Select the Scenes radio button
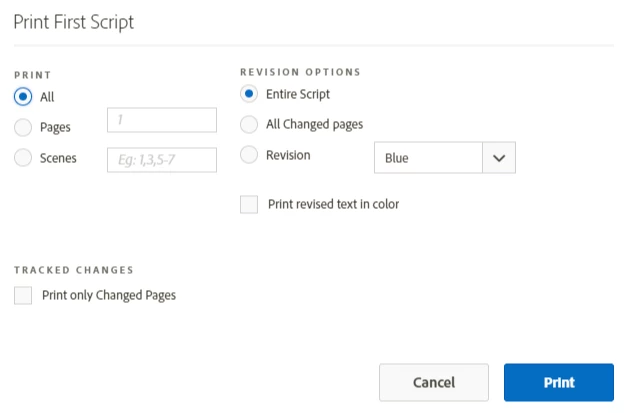Screen dimensions: 624x413 tap(24, 157)
